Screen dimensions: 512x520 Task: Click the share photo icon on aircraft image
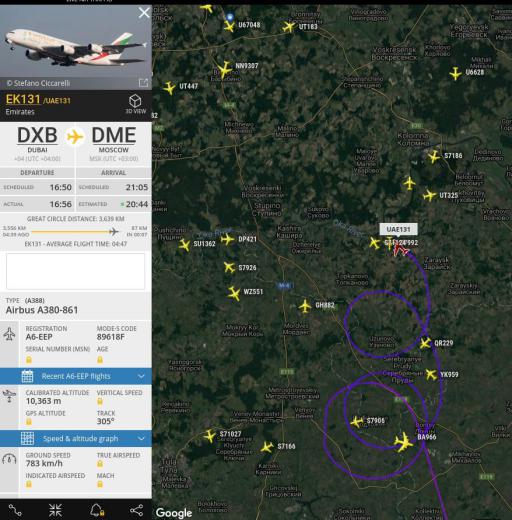click(143, 83)
